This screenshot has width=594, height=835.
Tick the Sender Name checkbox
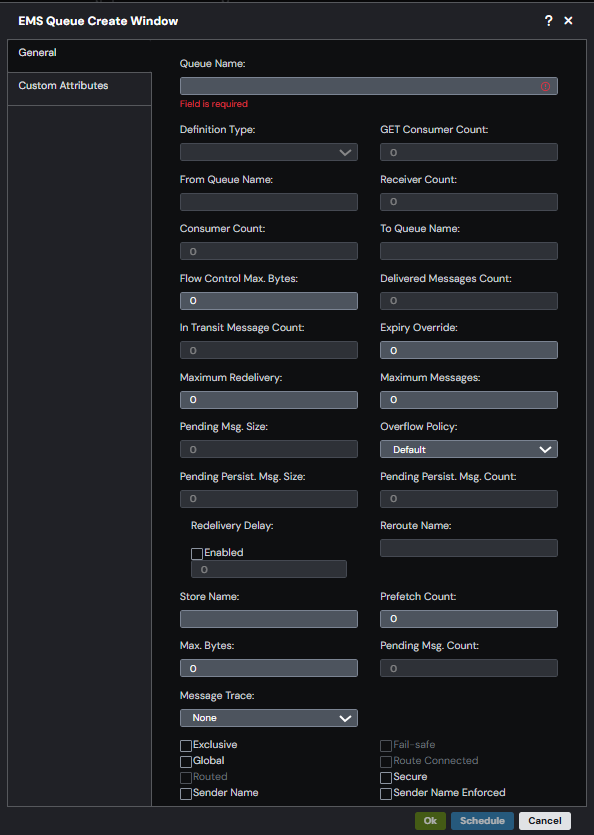pos(186,794)
